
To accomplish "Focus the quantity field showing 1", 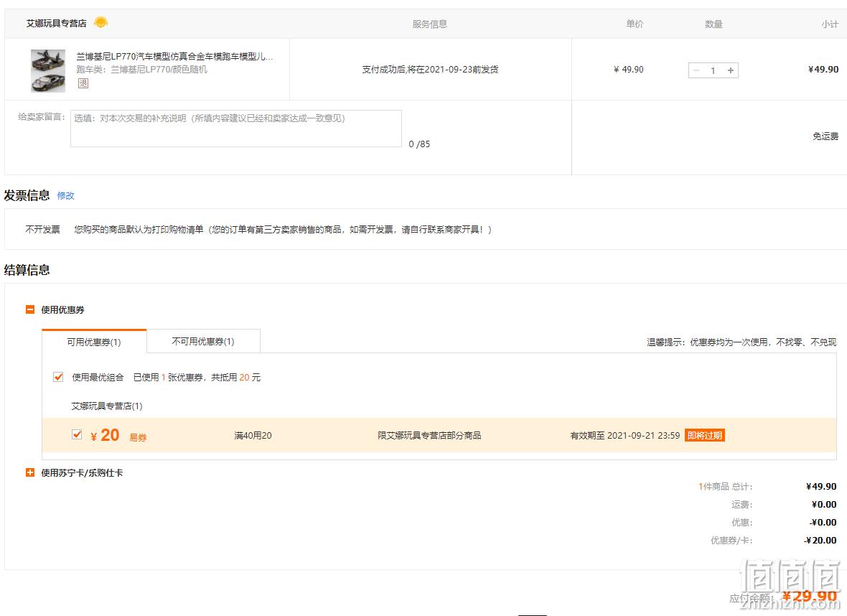I will 713,70.
